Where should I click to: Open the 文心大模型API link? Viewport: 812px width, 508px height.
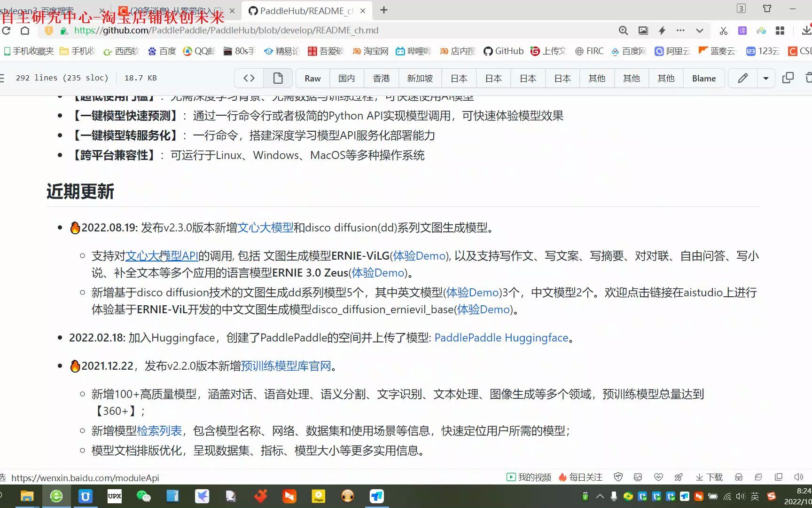pos(162,256)
